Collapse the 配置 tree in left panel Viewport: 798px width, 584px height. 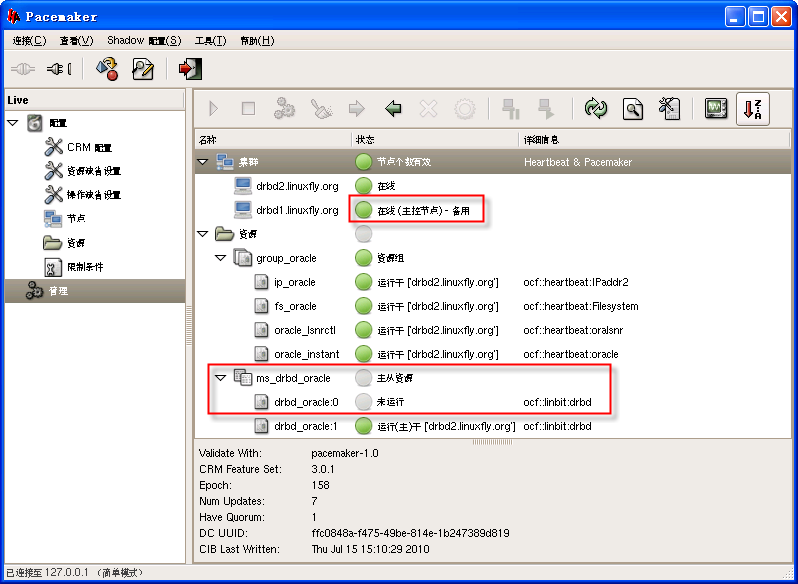(13, 123)
